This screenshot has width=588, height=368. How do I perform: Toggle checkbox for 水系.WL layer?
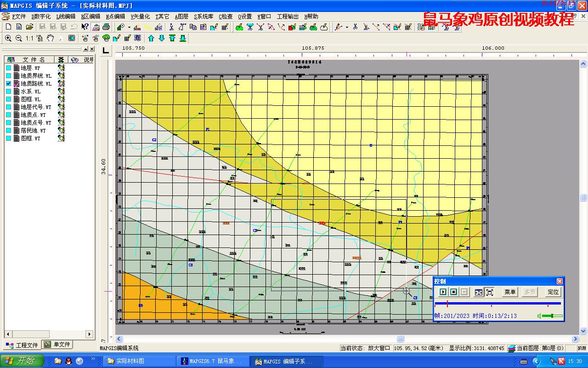[x=8, y=91]
